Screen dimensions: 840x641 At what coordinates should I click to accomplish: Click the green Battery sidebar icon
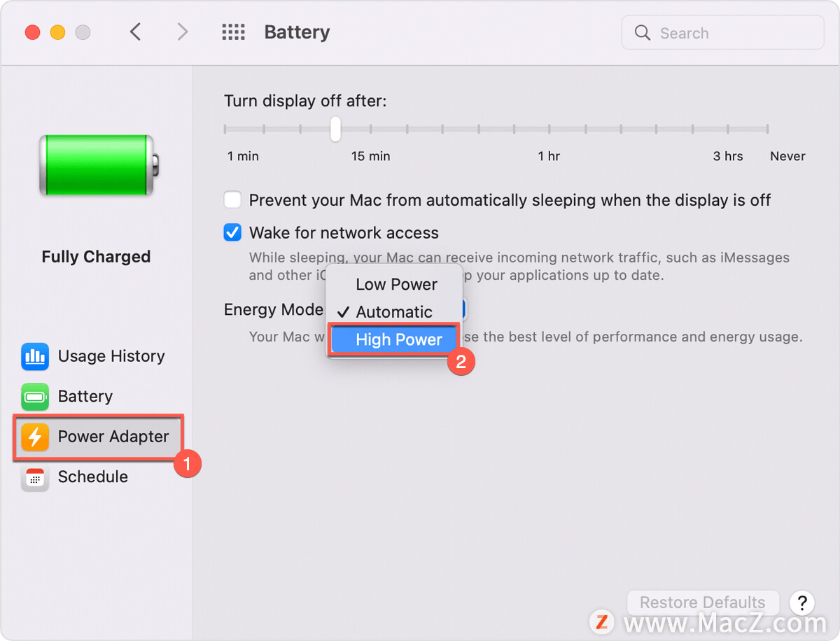pyautogui.click(x=35, y=397)
